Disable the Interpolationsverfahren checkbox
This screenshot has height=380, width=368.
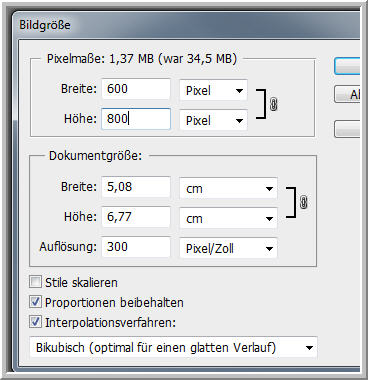35,322
